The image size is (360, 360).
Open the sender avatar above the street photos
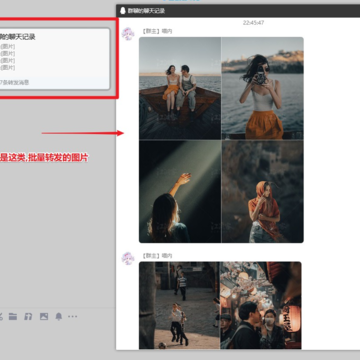(128, 258)
